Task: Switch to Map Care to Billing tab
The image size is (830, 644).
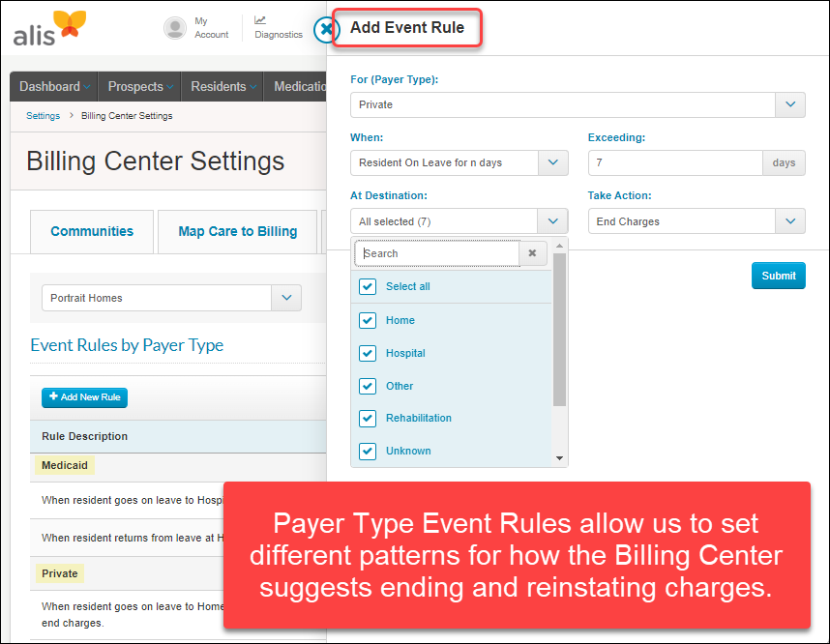Action: click(238, 232)
